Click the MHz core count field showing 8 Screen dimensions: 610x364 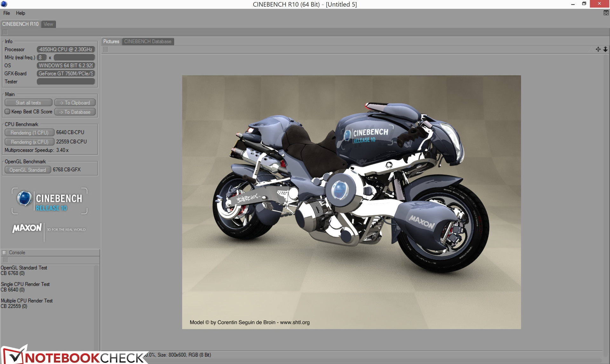pyautogui.click(x=42, y=57)
